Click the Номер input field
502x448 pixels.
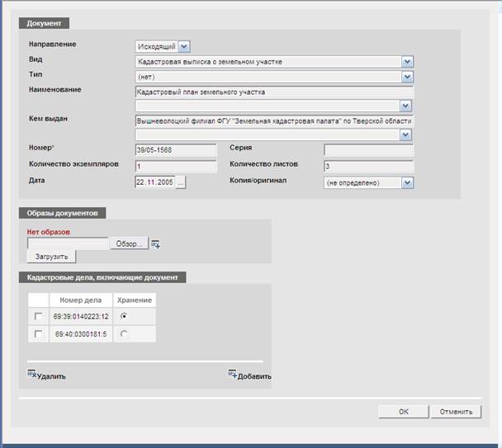[175, 149]
